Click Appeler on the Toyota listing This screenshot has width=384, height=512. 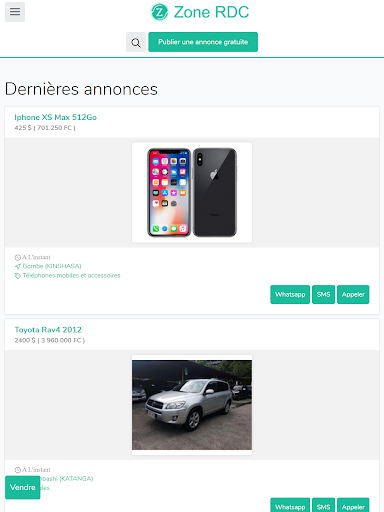coord(353,506)
